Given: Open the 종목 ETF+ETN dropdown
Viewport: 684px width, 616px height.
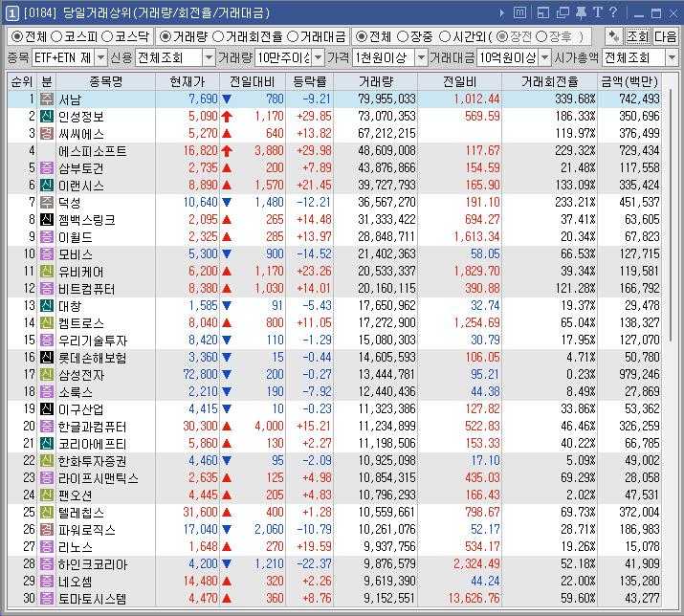Looking at the screenshot, I should pyautogui.click(x=100, y=57).
